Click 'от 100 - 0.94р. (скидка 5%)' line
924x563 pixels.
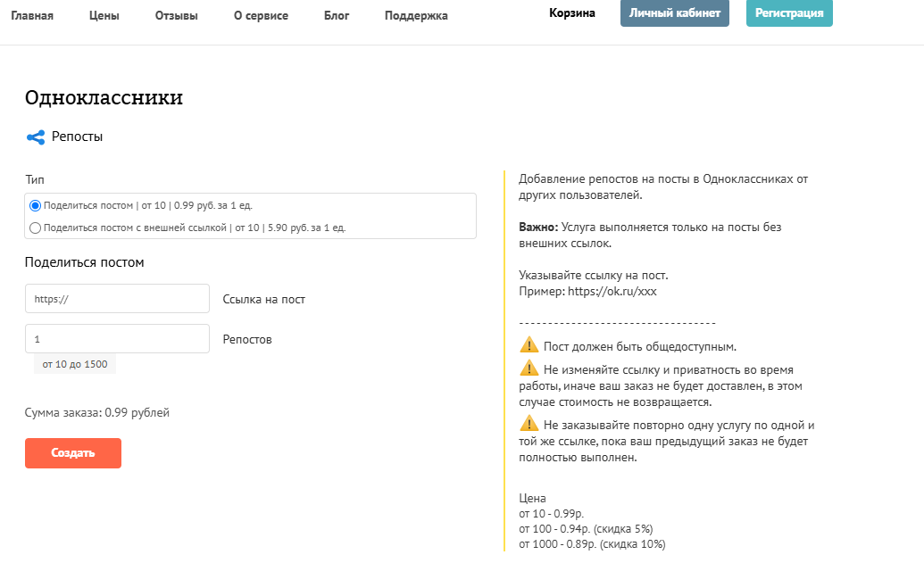click(x=586, y=529)
